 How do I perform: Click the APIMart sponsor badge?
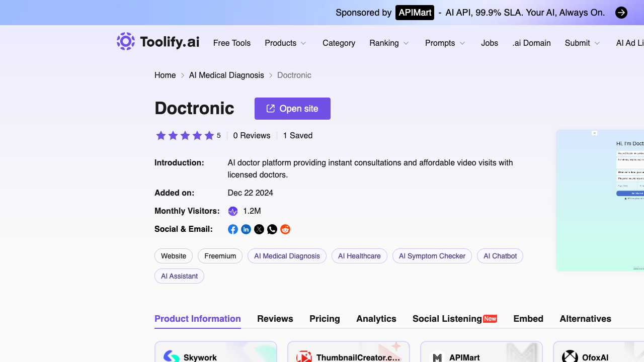415,13
